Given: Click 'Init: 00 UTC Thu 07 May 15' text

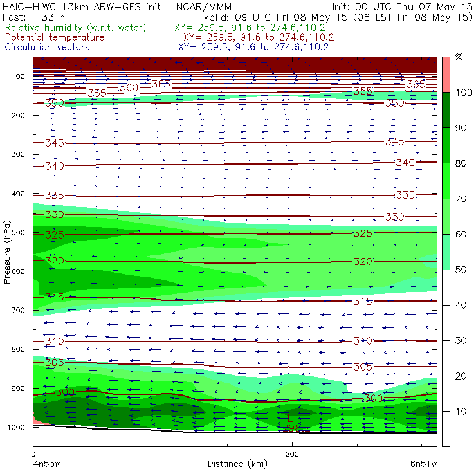Looking at the screenshot, I should click(402, 6).
